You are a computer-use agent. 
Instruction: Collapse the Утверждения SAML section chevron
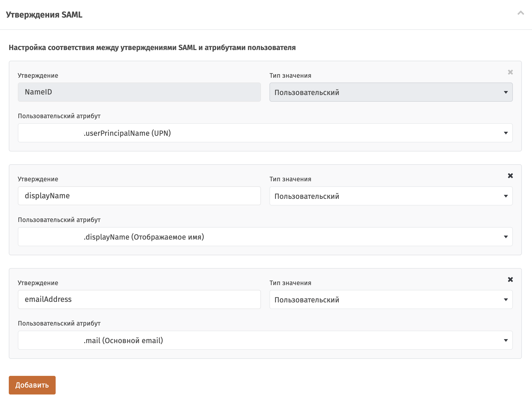click(521, 13)
